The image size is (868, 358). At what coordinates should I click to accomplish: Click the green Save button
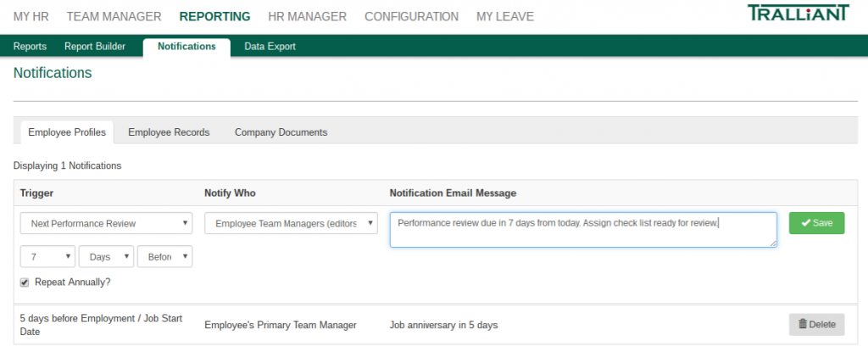(x=816, y=223)
